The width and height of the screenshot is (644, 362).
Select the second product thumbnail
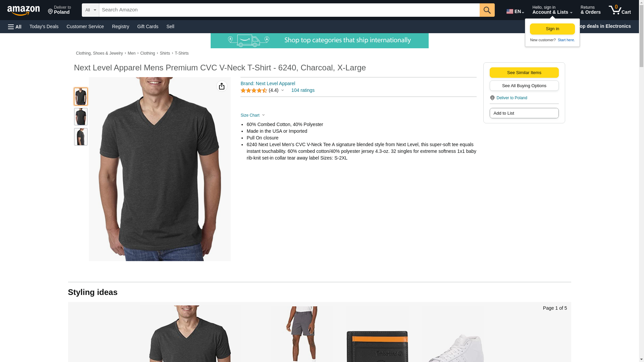(x=81, y=117)
